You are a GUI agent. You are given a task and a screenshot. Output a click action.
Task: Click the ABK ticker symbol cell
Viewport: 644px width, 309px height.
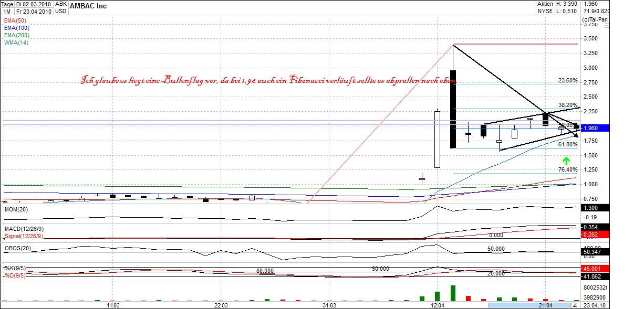tap(61, 4)
